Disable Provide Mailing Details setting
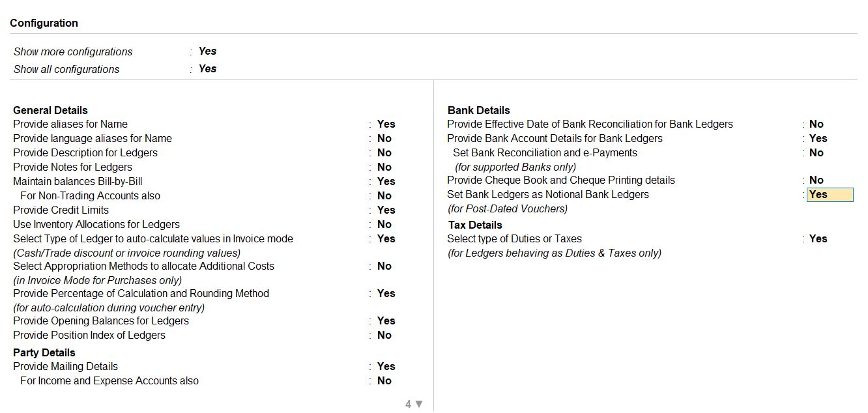 [386, 366]
